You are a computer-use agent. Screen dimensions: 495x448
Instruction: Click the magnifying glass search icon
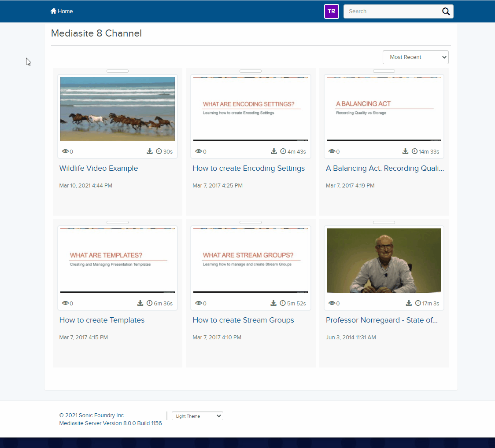[446, 11]
